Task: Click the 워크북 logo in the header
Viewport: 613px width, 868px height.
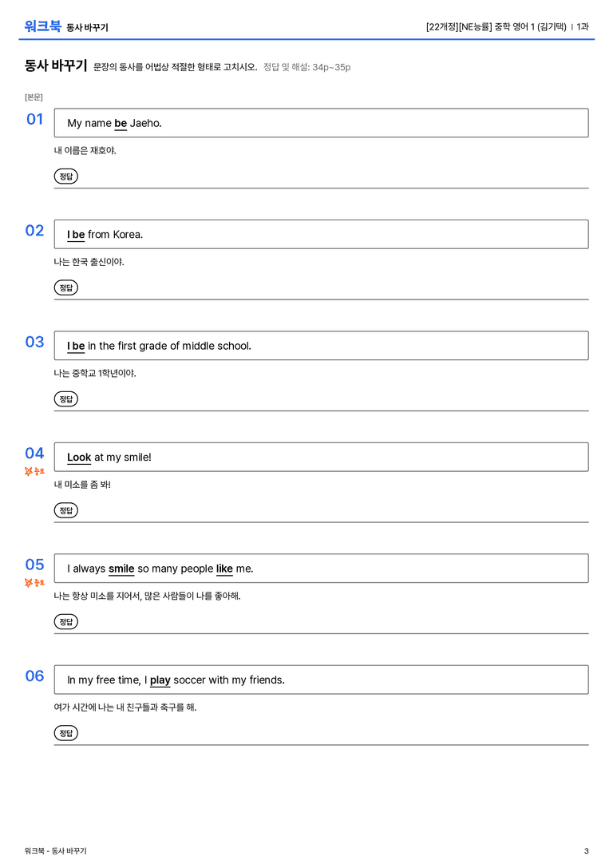Action: (42, 26)
